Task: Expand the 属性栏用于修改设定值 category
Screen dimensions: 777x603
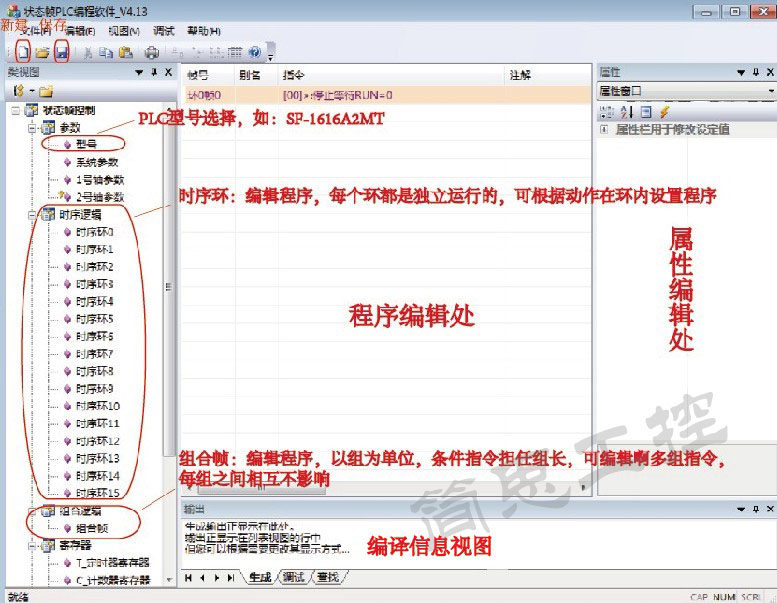Action: click(604, 129)
